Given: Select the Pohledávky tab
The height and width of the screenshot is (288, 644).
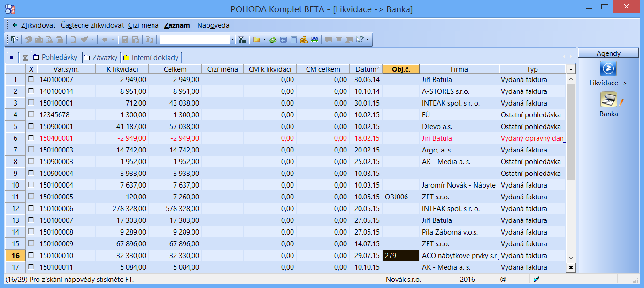Looking at the screenshot, I should click(55, 57).
